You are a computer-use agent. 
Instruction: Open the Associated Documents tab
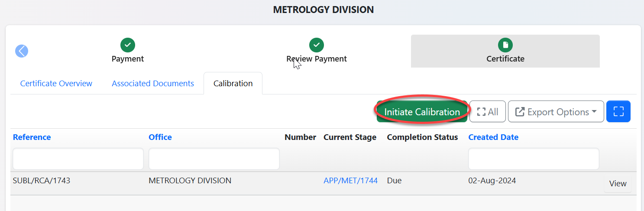coord(153,84)
